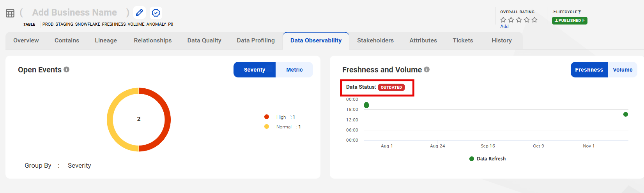Switch Open Events to Metric view

pyautogui.click(x=294, y=70)
